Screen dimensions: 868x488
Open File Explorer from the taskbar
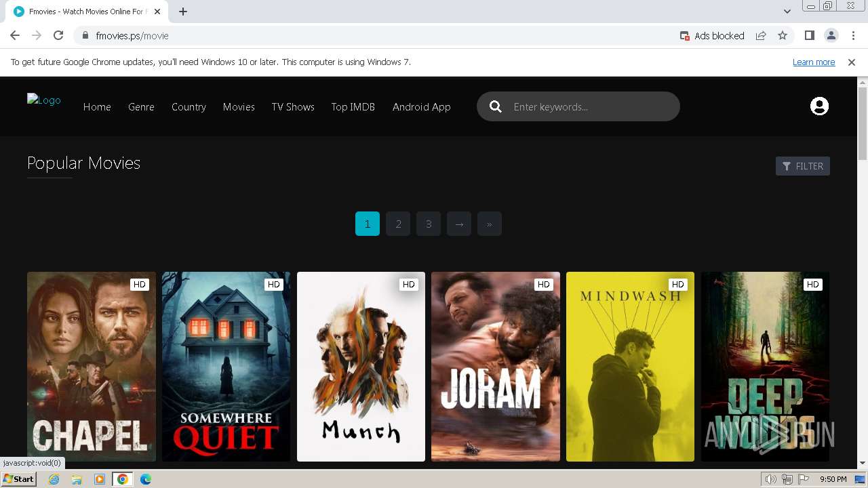click(x=77, y=479)
